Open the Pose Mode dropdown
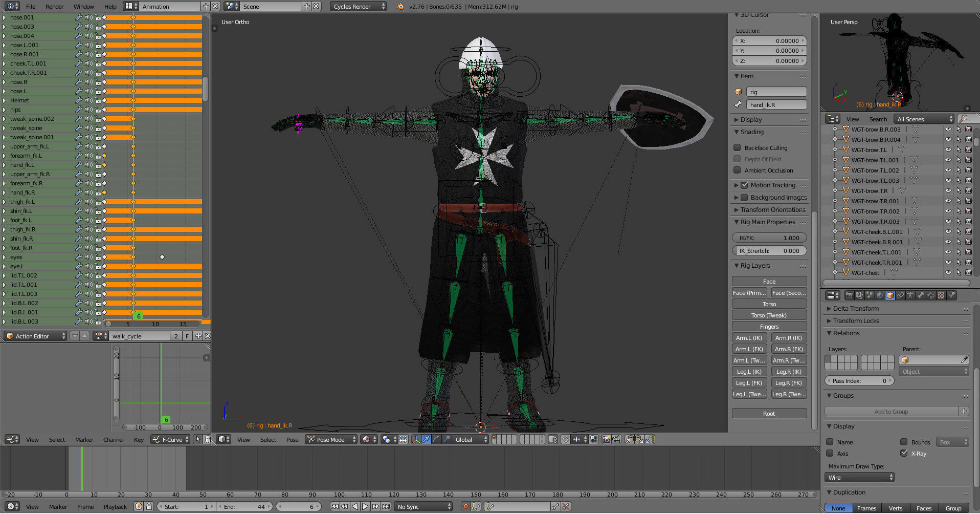Screen dimensions: 980x514 pos(331,440)
